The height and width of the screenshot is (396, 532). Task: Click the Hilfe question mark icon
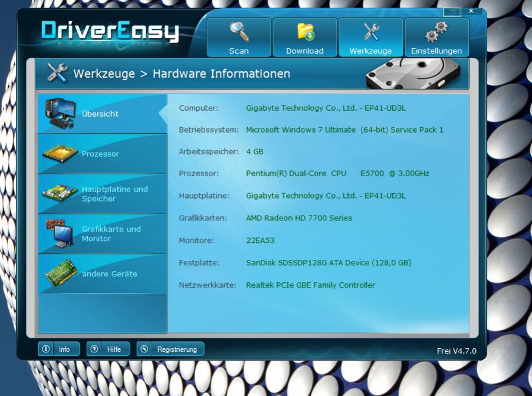(94, 349)
